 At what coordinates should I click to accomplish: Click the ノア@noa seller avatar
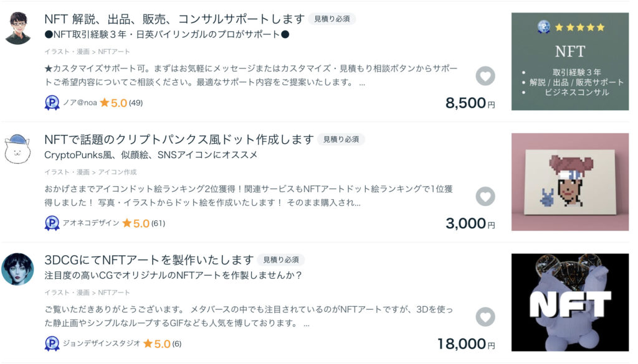17,28
